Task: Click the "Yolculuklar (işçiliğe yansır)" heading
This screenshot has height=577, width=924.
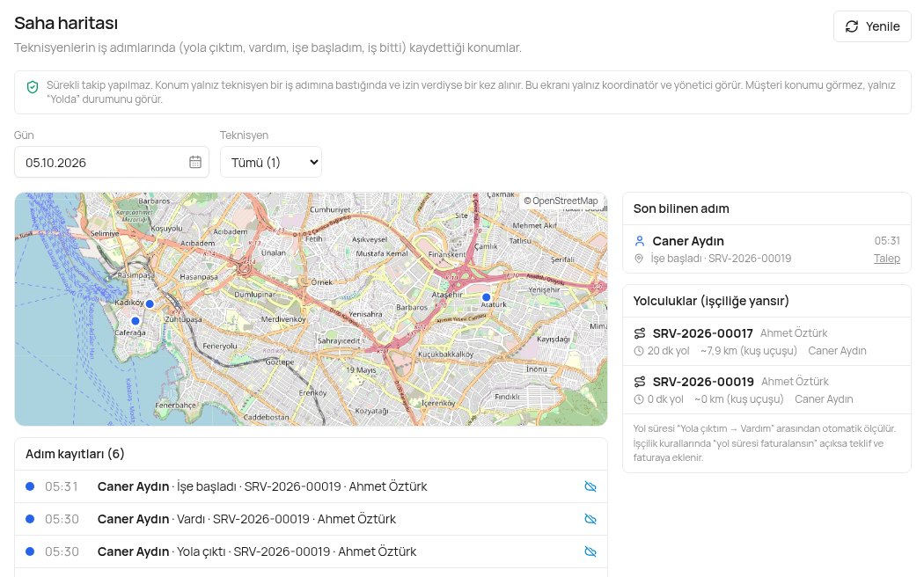Action: [x=711, y=301]
